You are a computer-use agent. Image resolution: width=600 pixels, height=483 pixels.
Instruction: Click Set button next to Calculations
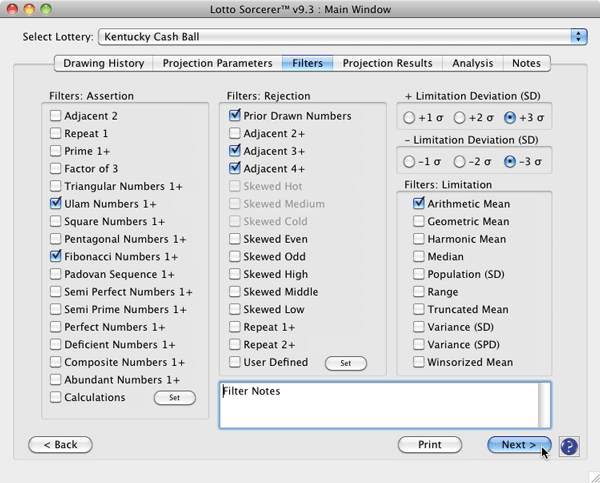173,398
